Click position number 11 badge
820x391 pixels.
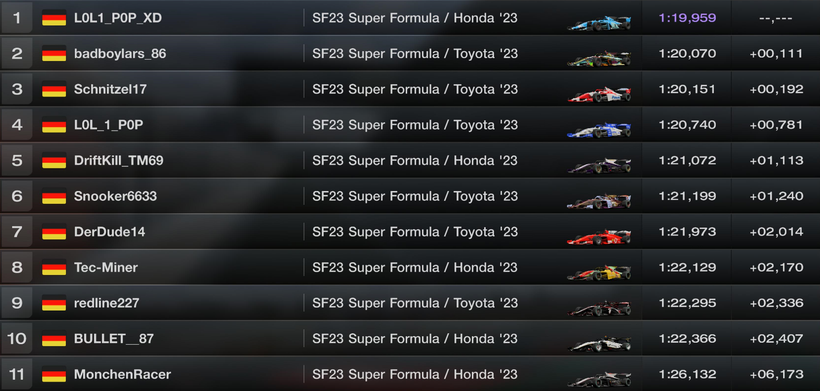(x=17, y=375)
